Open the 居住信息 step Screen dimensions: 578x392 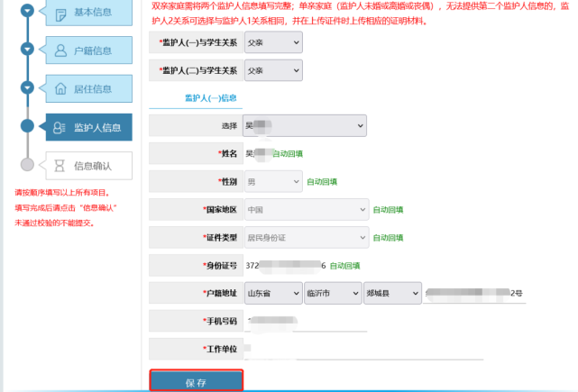pos(89,89)
